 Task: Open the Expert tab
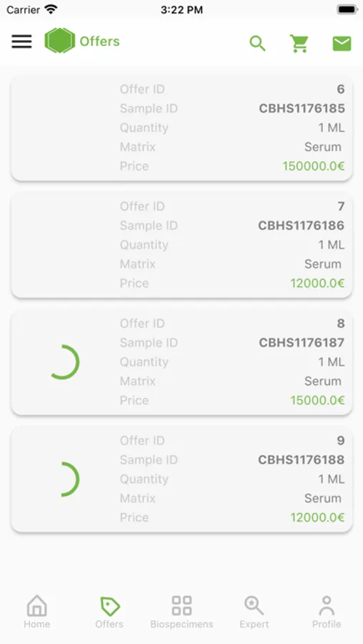tap(254, 612)
